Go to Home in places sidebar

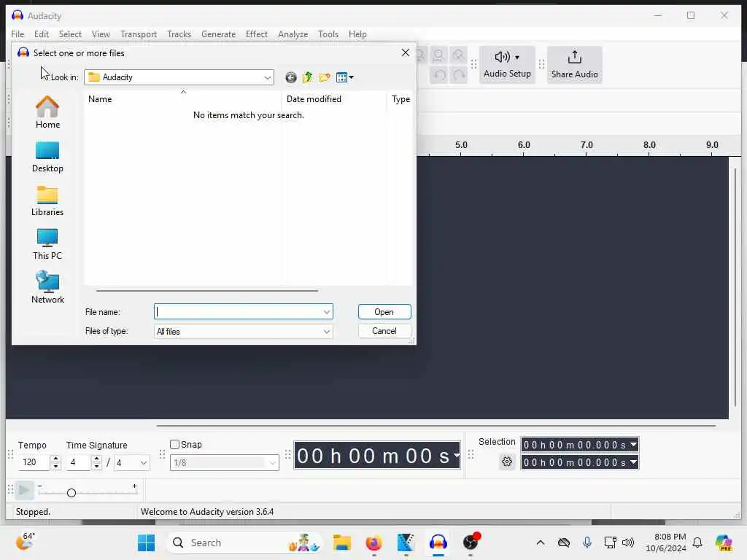coord(47,112)
